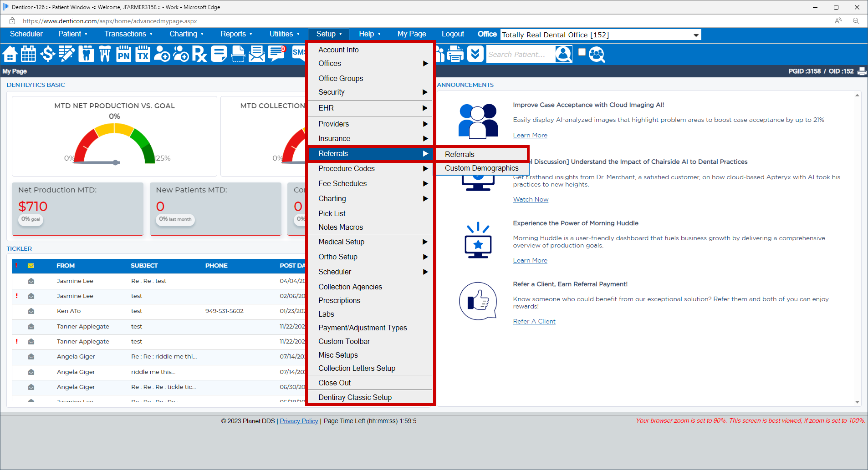Open the messages chat bubble icon

click(276, 54)
